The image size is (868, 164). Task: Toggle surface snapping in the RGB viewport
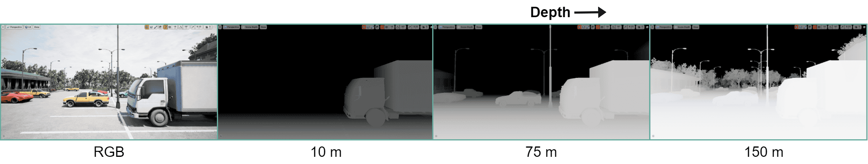click(x=165, y=27)
